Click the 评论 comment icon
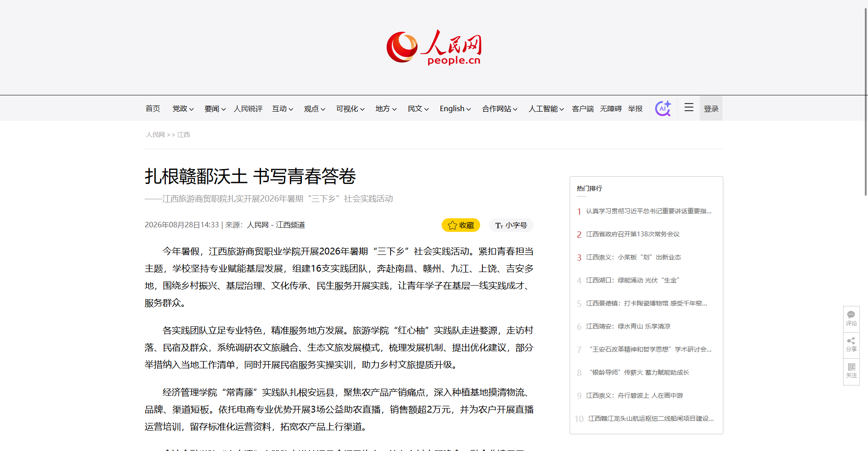 [851, 319]
